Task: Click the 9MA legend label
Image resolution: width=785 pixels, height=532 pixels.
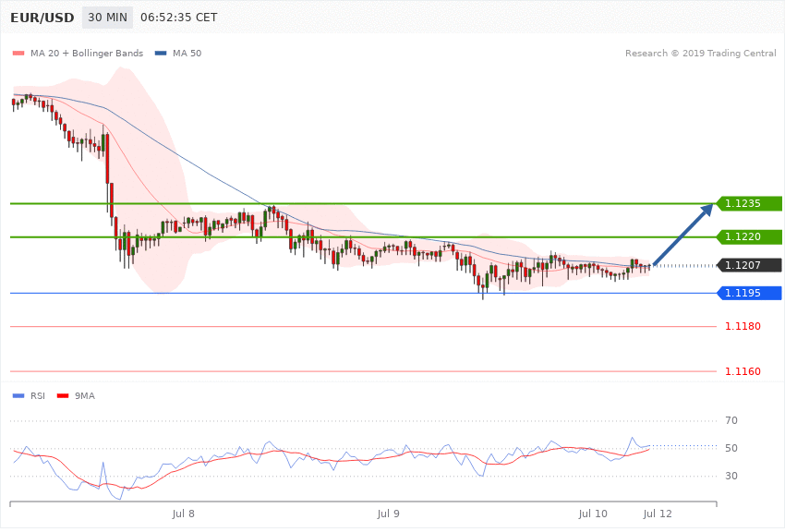Action: tap(85, 396)
